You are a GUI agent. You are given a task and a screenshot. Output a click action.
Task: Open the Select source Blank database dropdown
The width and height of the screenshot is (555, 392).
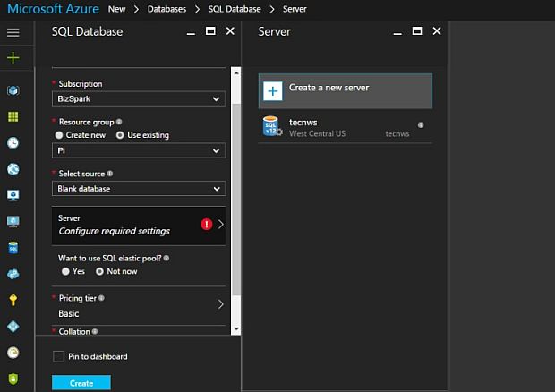pyautogui.click(x=139, y=189)
